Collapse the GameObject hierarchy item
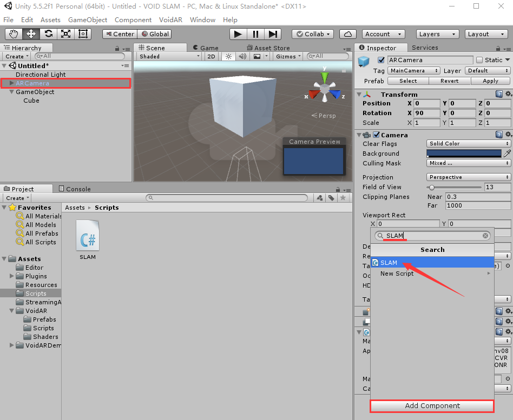Viewport: 513px width, 420px height. pyautogui.click(x=11, y=92)
